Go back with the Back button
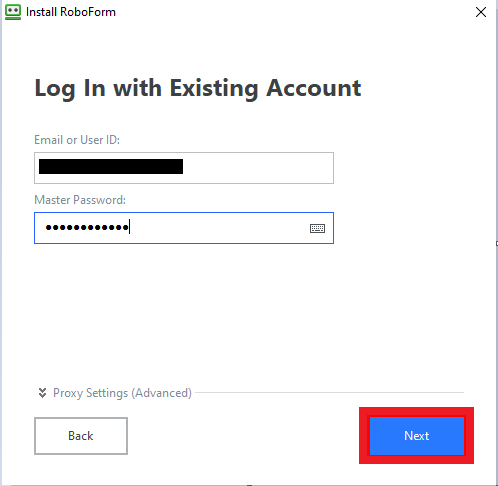Image resolution: width=498 pixels, height=486 pixels. click(x=81, y=436)
